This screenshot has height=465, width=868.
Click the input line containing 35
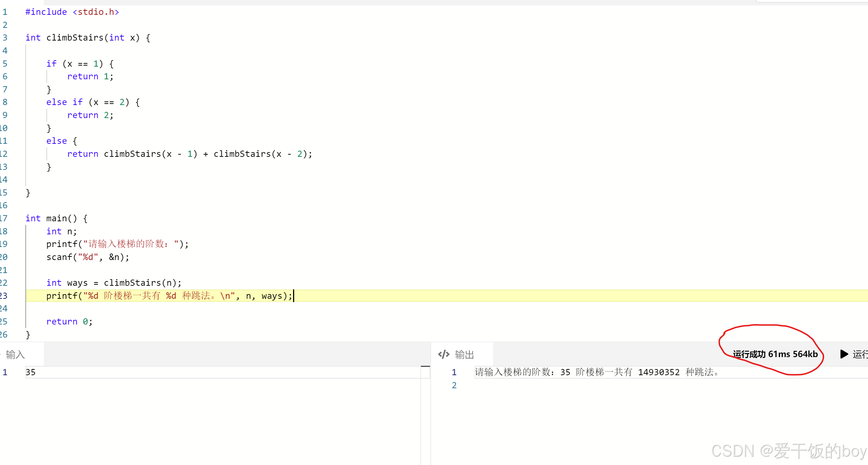pos(31,372)
